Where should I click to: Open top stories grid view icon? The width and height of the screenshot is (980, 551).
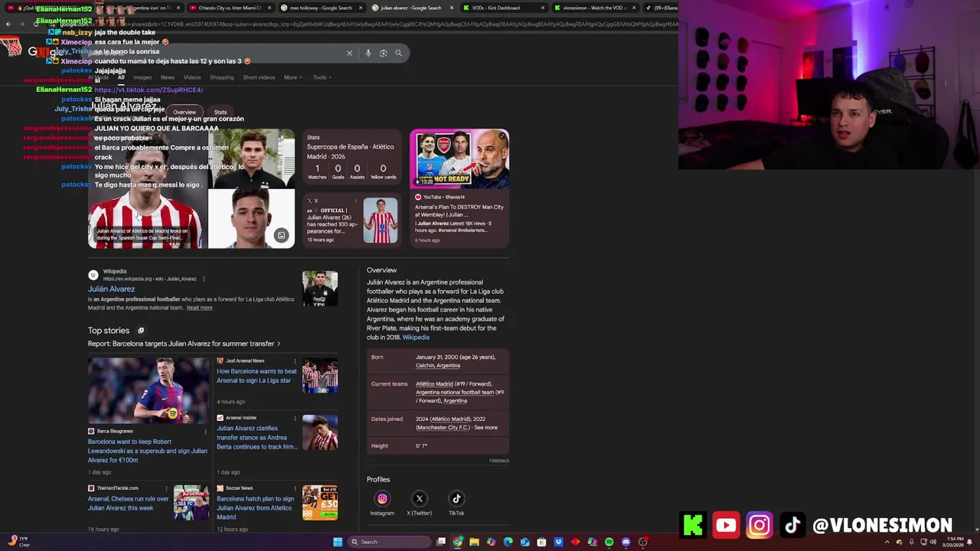click(140, 331)
